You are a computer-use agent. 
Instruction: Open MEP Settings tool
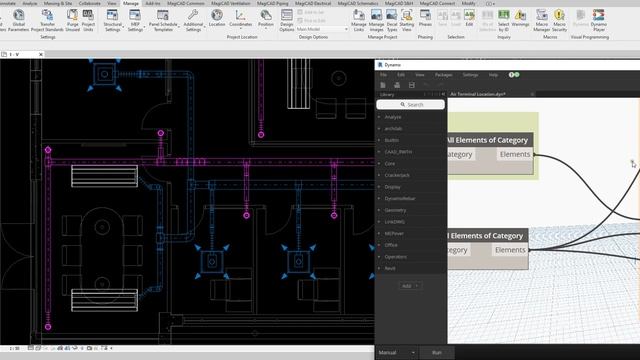[135, 20]
